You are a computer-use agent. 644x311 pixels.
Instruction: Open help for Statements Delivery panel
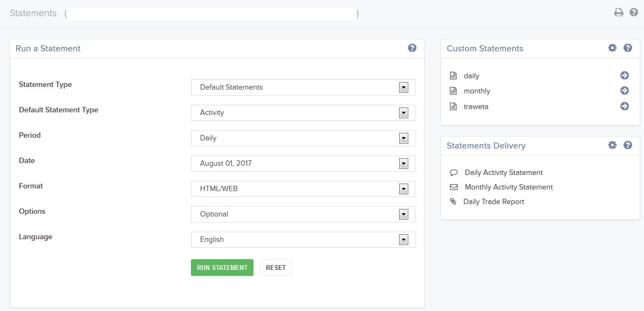point(628,145)
